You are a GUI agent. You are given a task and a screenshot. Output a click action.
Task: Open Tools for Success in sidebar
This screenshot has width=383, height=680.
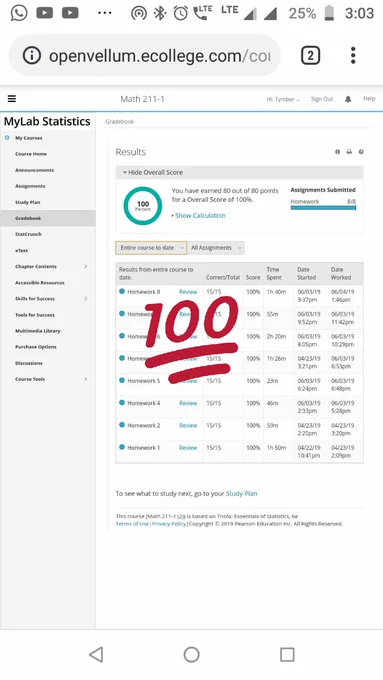pyautogui.click(x=35, y=314)
